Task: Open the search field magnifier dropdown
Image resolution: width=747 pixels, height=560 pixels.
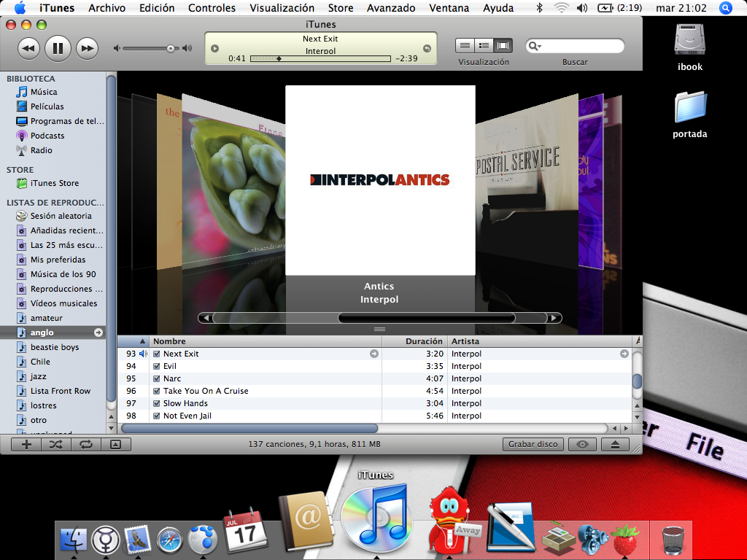Action: [535, 46]
